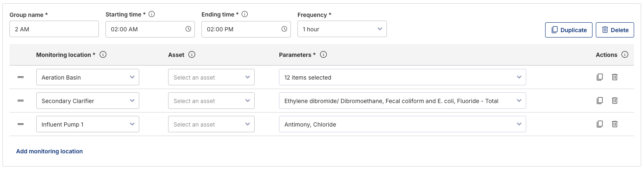The image size is (644, 169).
Task: Delete the Secondary Clarifier row
Action: (615, 101)
